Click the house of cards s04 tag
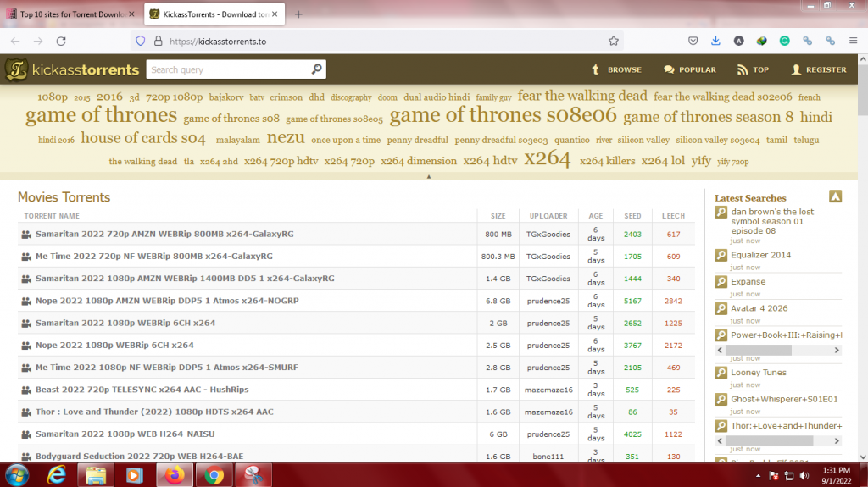The image size is (868, 487). tap(142, 138)
